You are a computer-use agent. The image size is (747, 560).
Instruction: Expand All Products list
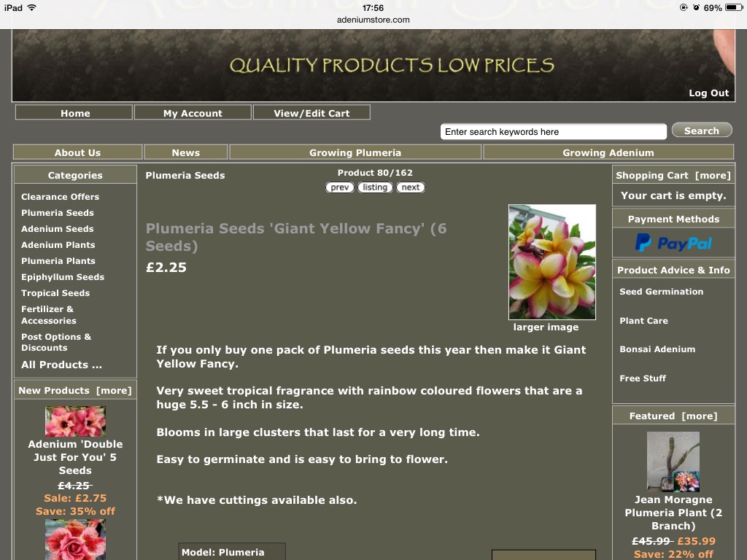(x=61, y=365)
